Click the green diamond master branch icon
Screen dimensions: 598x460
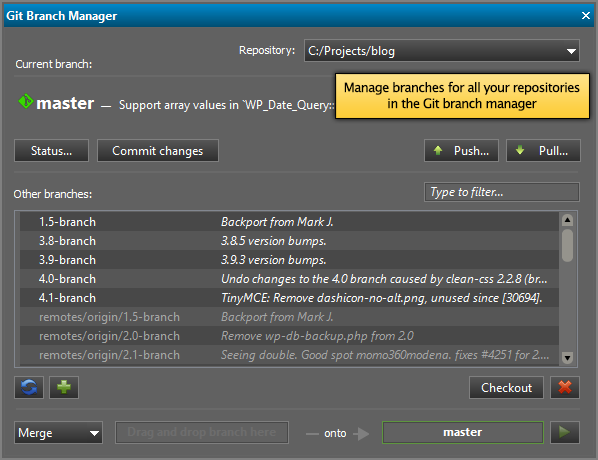(26, 101)
